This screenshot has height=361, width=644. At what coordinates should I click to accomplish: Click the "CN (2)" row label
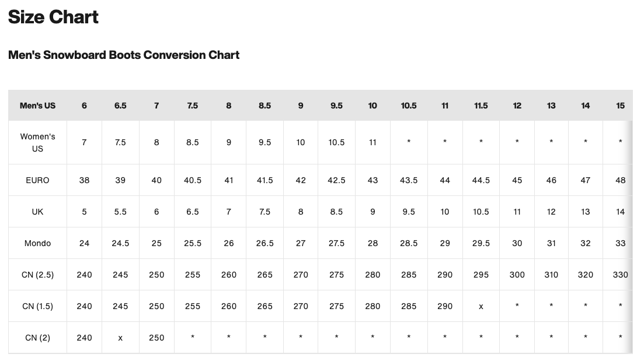tap(37, 338)
